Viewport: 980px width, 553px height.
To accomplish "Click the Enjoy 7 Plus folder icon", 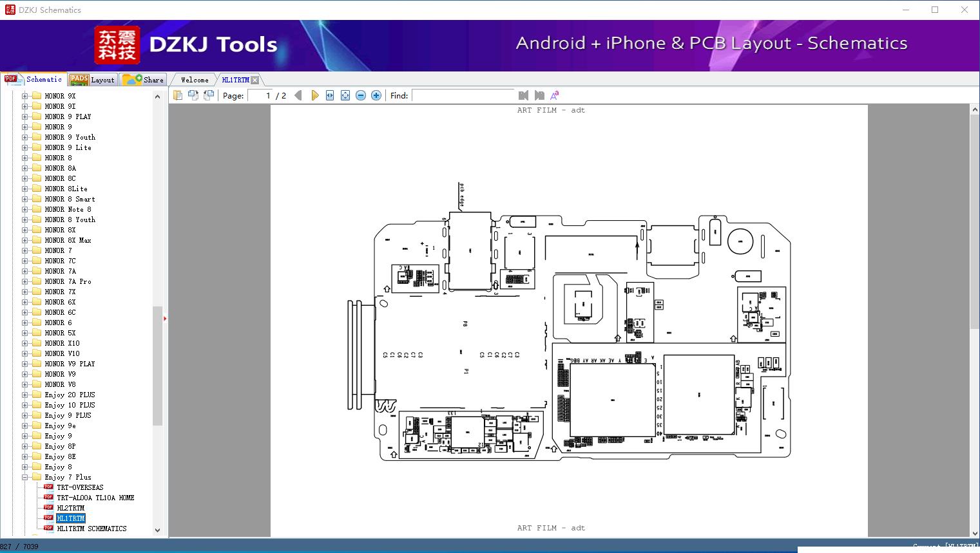I will click(37, 477).
